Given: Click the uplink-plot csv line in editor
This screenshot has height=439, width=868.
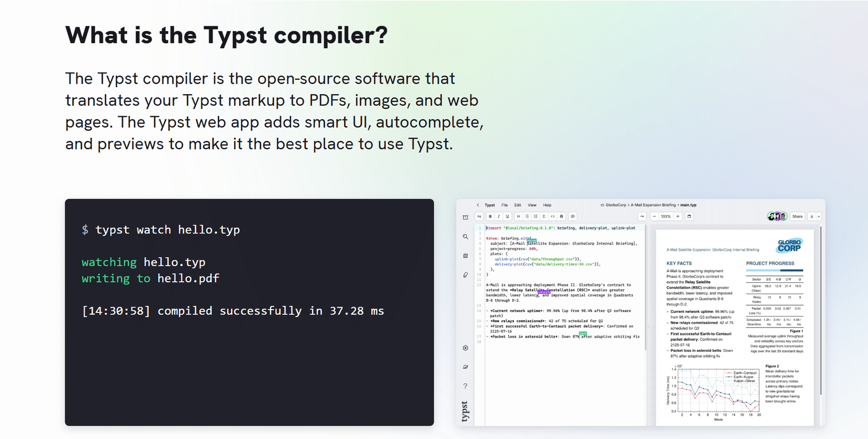Looking at the screenshot, I should point(538,259).
